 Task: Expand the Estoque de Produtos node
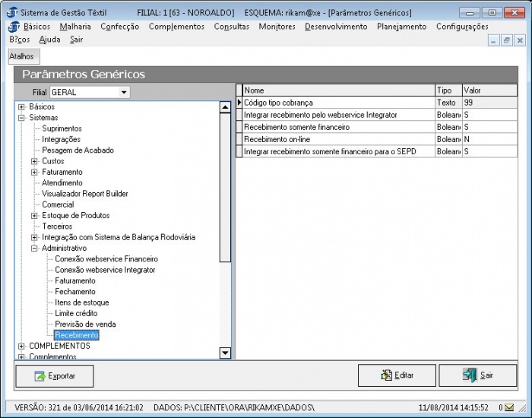pyautogui.click(x=34, y=216)
